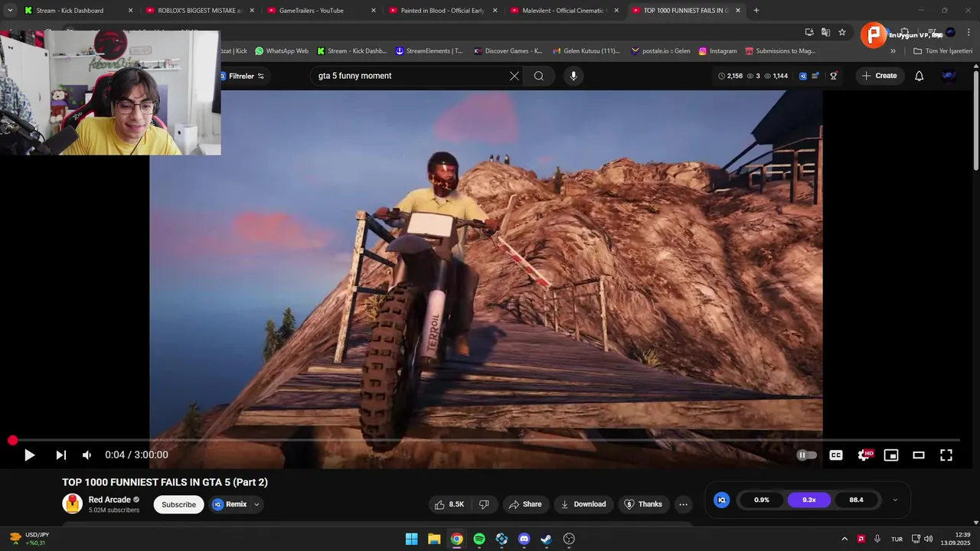Screen dimensions: 980x551
Task: Open WhatsApp Web bookmark
Action: (x=282, y=51)
